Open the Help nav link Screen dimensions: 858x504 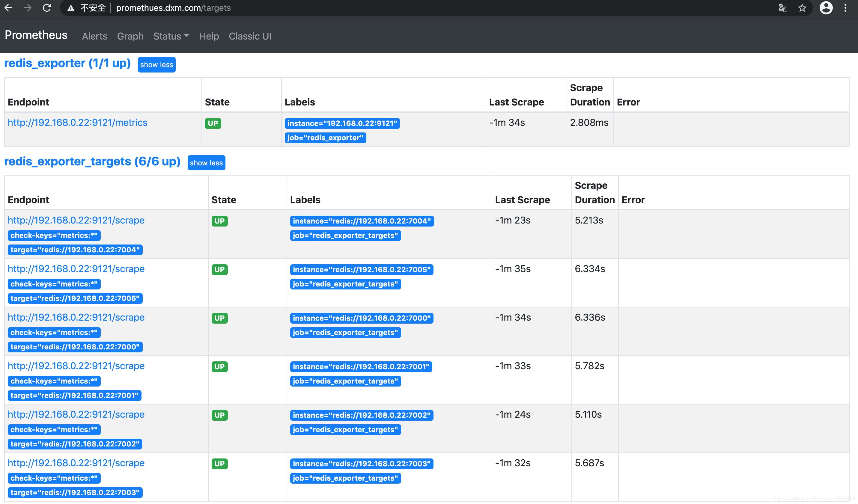(x=209, y=36)
